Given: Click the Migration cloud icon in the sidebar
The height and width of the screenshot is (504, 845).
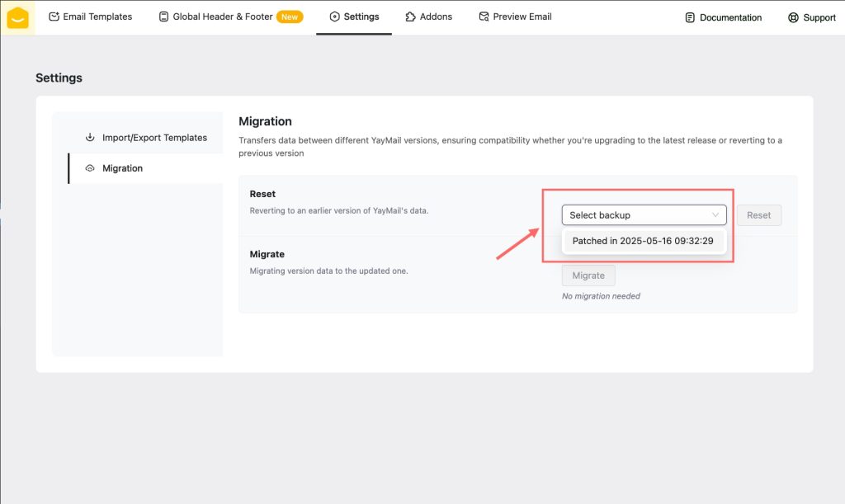Looking at the screenshot, I should (90, 168).
